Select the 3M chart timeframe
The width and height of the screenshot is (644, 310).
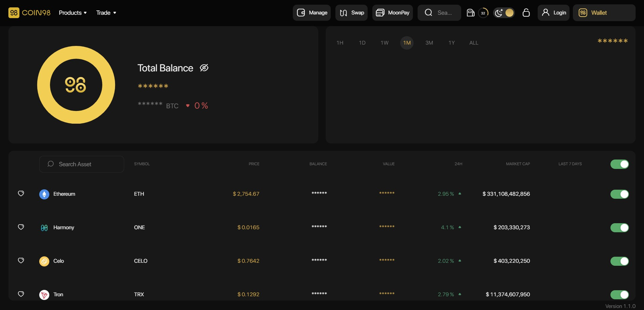[429, 43]
